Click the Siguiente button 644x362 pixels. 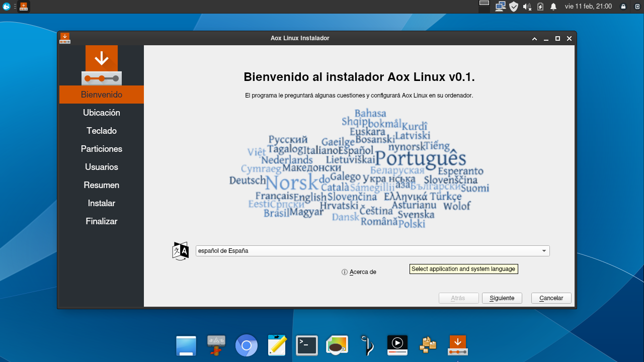[x=502, y=298]
